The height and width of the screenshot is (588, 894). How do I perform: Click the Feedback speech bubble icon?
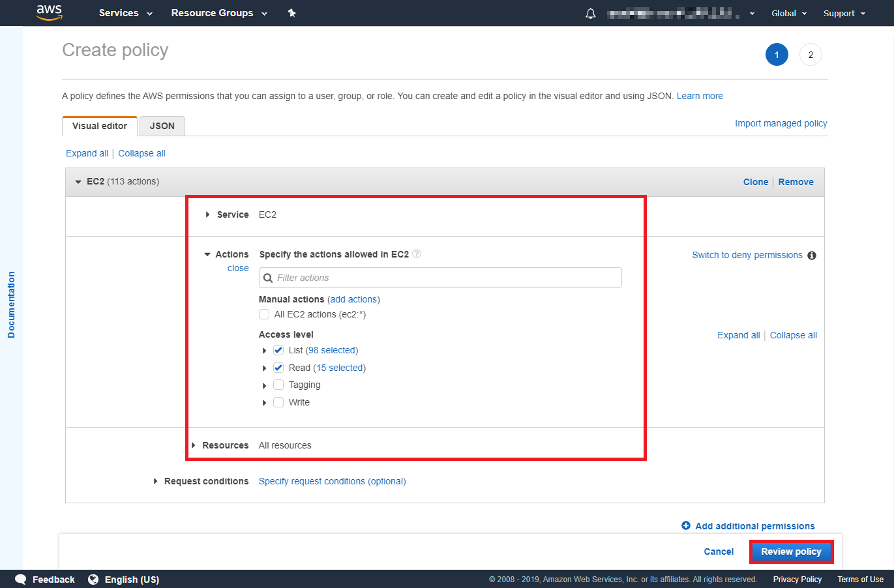tap(21, 579)
